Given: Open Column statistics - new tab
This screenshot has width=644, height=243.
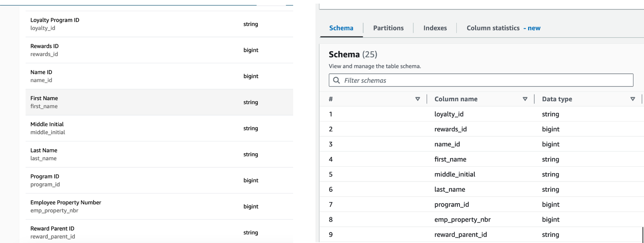Looking at the screenshot, I should pos(503,28).
